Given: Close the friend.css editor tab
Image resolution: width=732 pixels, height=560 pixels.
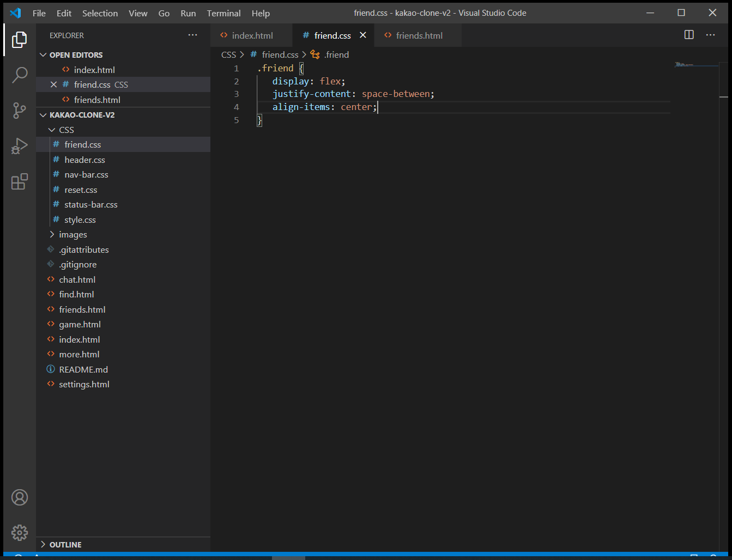Looking at the screenshot, I should pos(363,35).
